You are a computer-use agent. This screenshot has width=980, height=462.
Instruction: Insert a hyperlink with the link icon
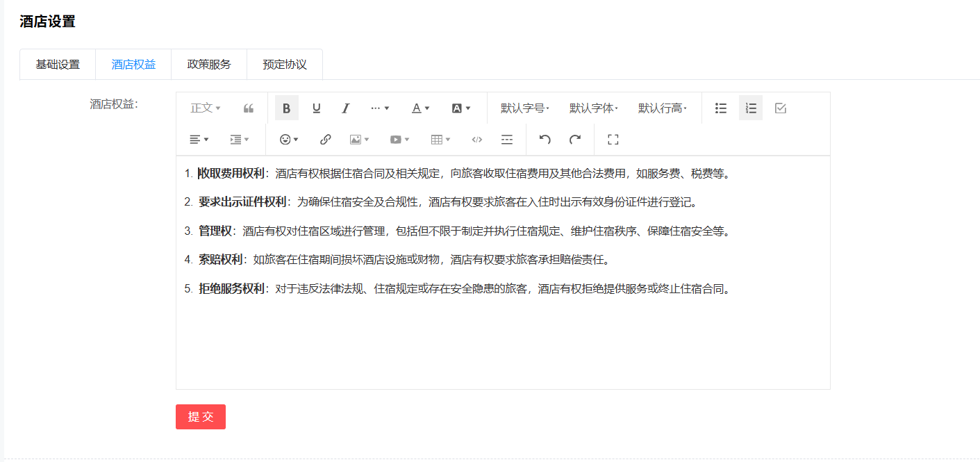point(325,140)
